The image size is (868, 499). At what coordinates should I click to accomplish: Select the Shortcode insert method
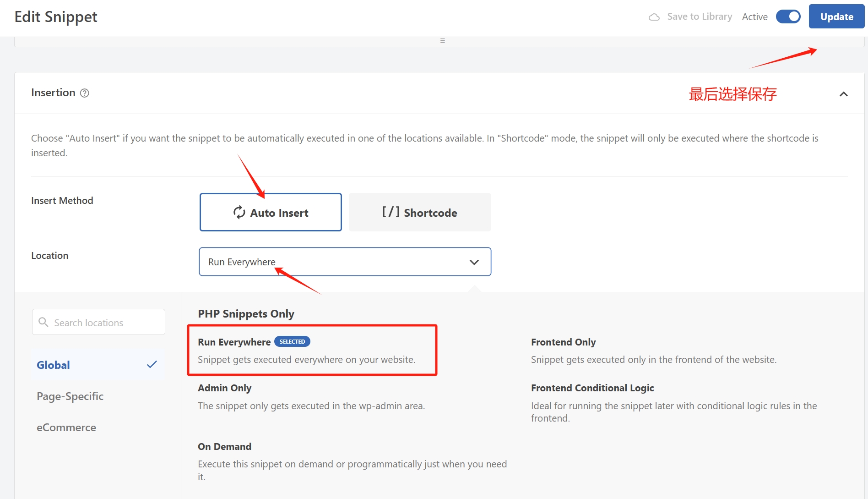[420, 212]
